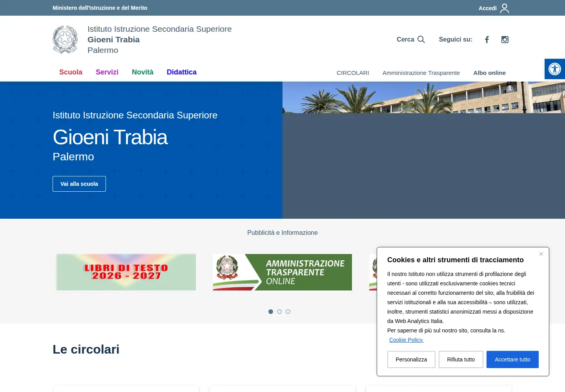Image resolution: width=565 pixels, height=392 pixels.
Task: Open the school's Instagram page icon
Action: pos(505,40)
